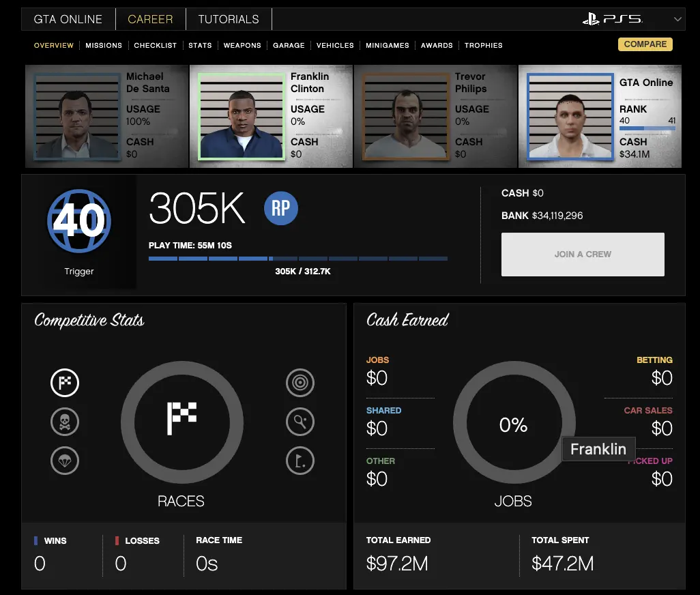Click the TOTAL SPENT $47.2M value
Viewport: 700px width, 595px height.
pyautogui.click(x=562, y=564)
